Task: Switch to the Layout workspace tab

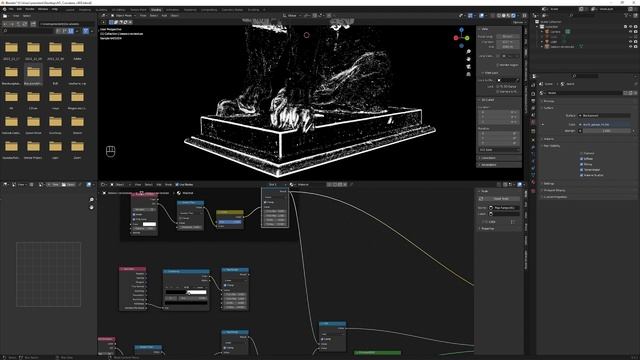Action: click(x=70, y=9)
